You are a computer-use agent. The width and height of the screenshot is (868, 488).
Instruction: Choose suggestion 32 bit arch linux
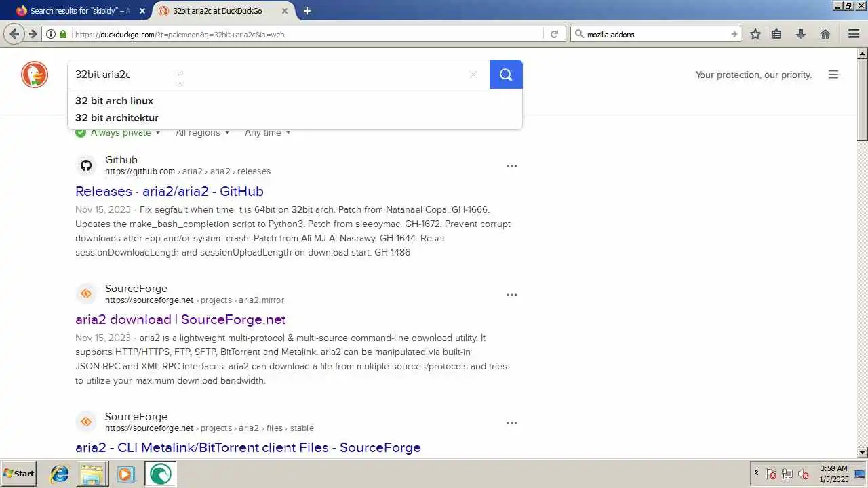[114, 101]
